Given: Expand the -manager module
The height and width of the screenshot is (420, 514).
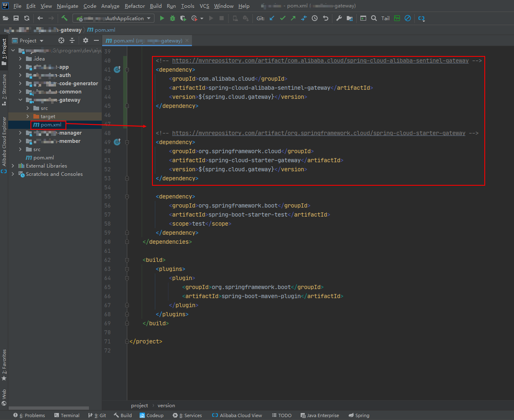Looking at the screenshot, I should pyautogui.click(x=20, y=133).
